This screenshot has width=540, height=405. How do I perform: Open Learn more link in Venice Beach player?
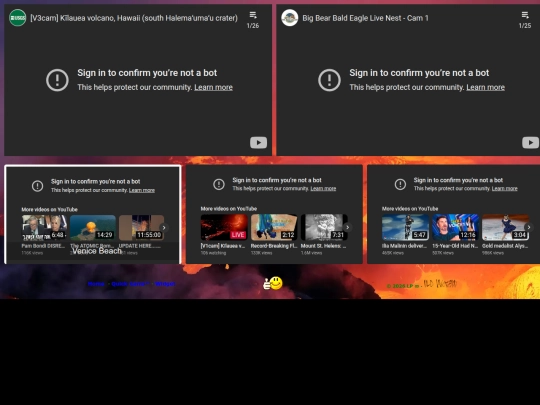[x=142, y=190]
